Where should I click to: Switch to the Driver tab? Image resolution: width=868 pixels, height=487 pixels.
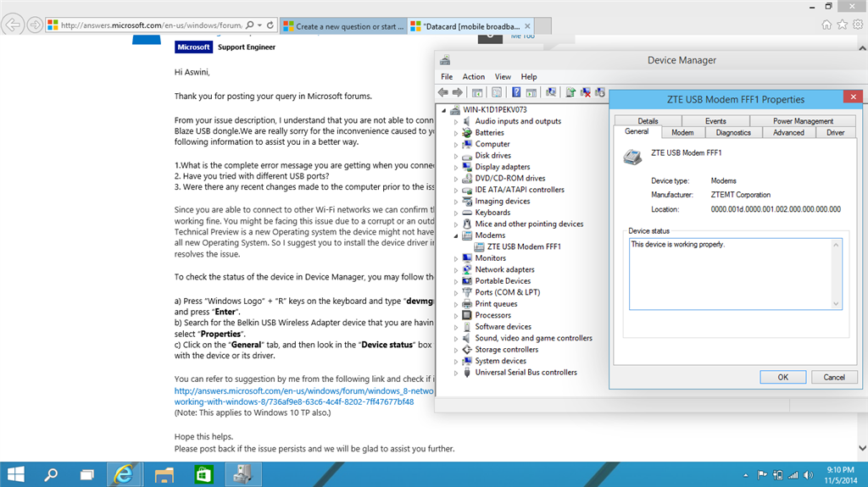pos(835,133)
